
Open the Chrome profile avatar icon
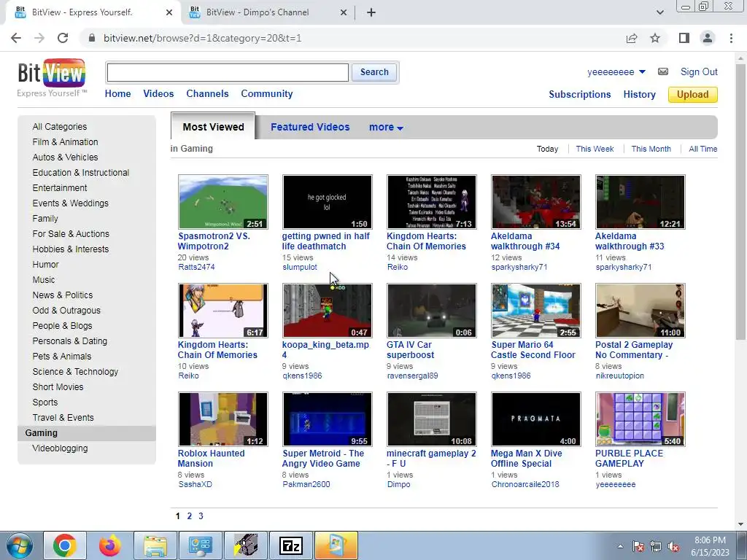tap(708, 38)
